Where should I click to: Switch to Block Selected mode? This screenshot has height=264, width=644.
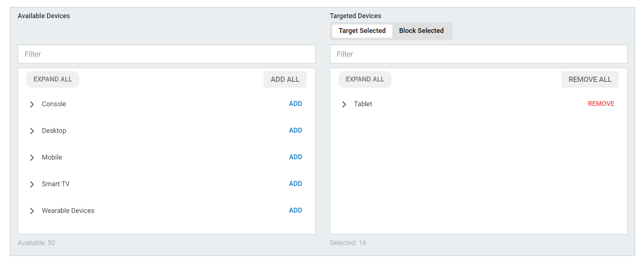421,31
